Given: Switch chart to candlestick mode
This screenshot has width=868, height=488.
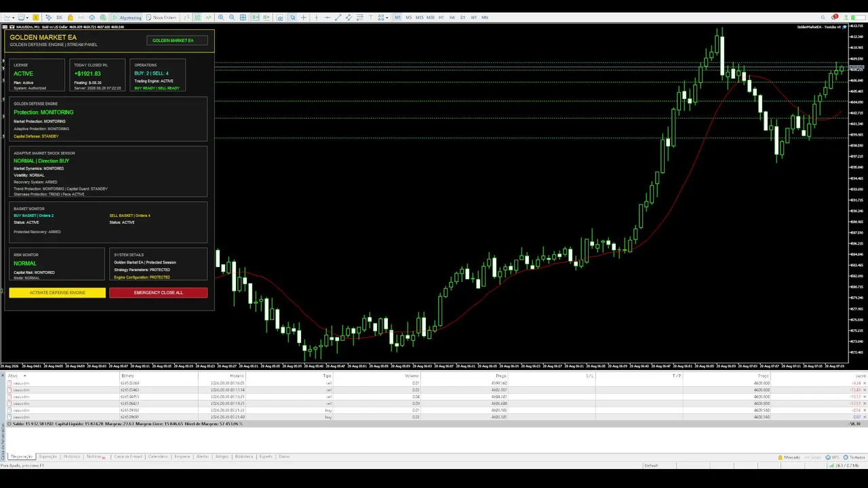Looking at the screenshot, I should (x=197, y=18).
